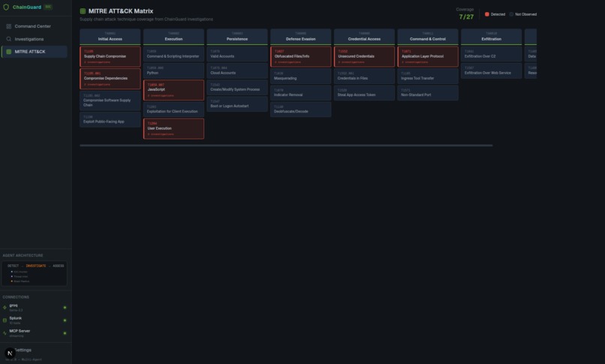Click the ASSESS stage in Agent Architecture

click(x=59, y=266)
